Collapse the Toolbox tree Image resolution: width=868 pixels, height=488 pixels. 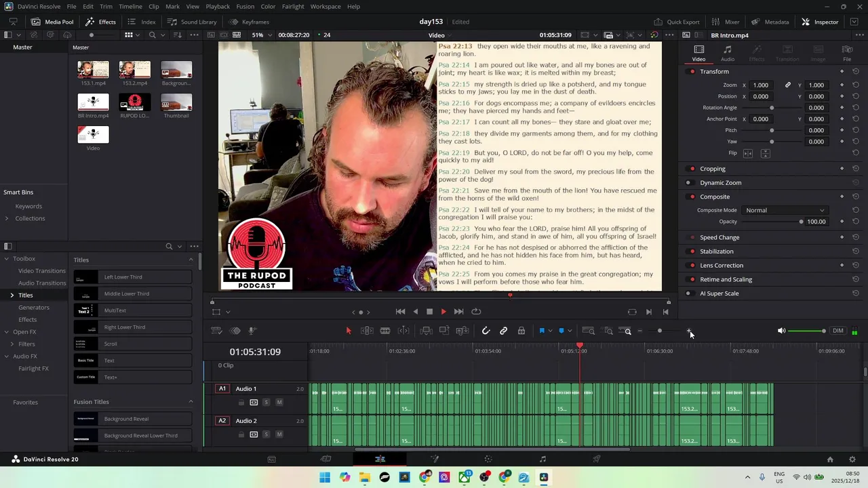[x=7, y=258]
